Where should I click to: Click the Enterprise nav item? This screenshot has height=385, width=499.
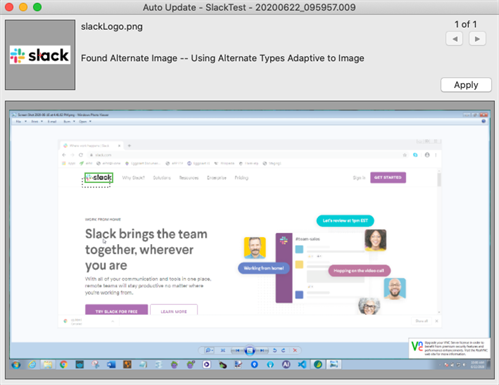[217, 178]
